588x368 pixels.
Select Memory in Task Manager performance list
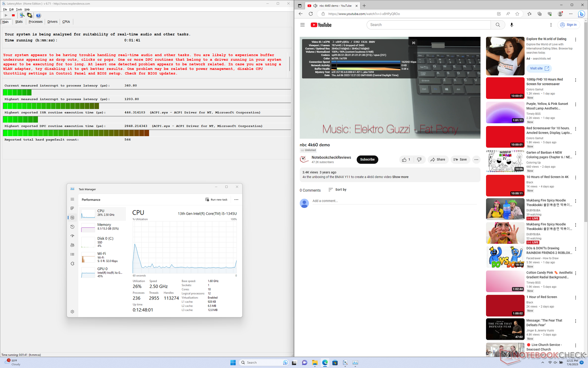coord(103,228)
